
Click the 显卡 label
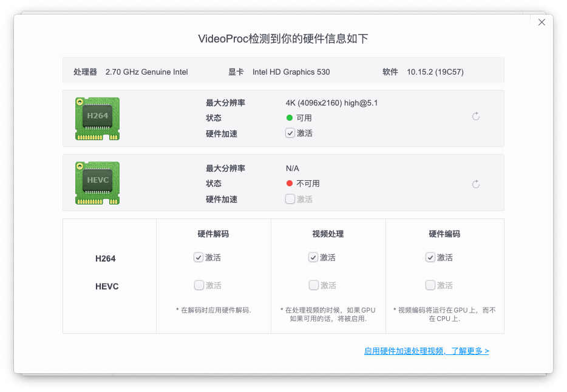tap(236, 72)
